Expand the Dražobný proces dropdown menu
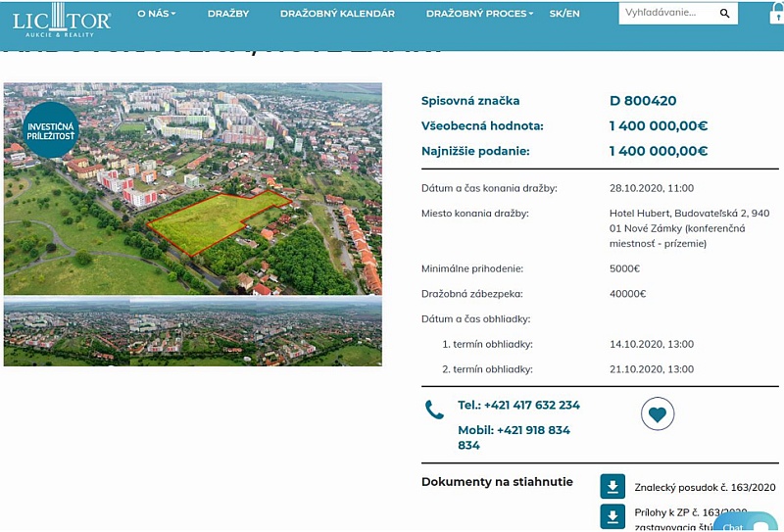 click(x=479, y=14)
